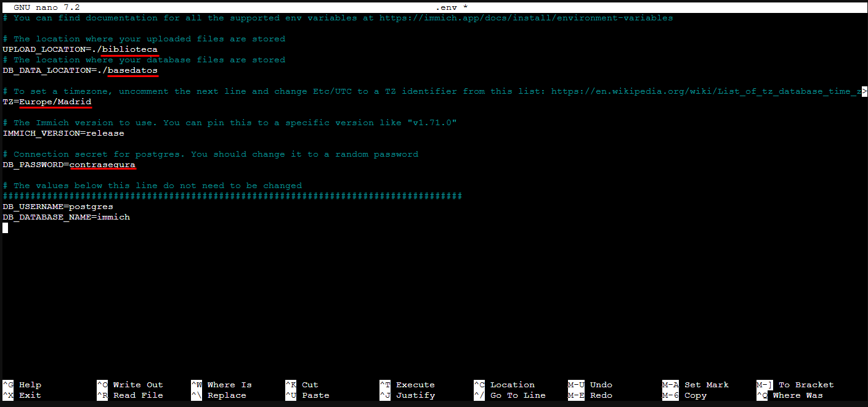Click the immich.app documentation URL comment
The image size is (868, 407).
point(526,18)
